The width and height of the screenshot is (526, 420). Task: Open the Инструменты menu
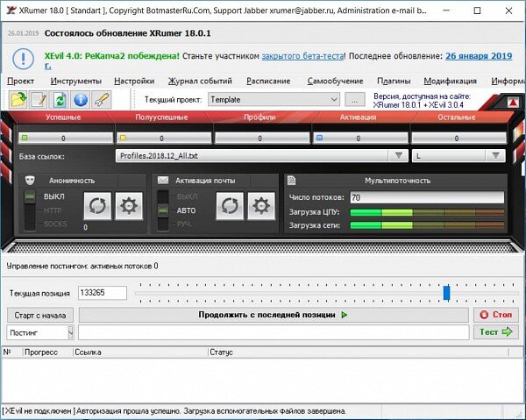pos(75,81)
